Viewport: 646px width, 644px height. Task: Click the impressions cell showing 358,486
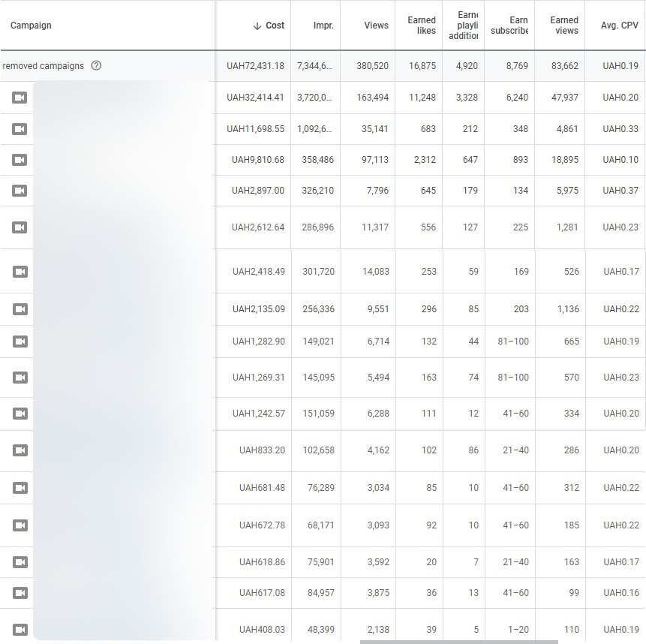click(x=317, y=160)
